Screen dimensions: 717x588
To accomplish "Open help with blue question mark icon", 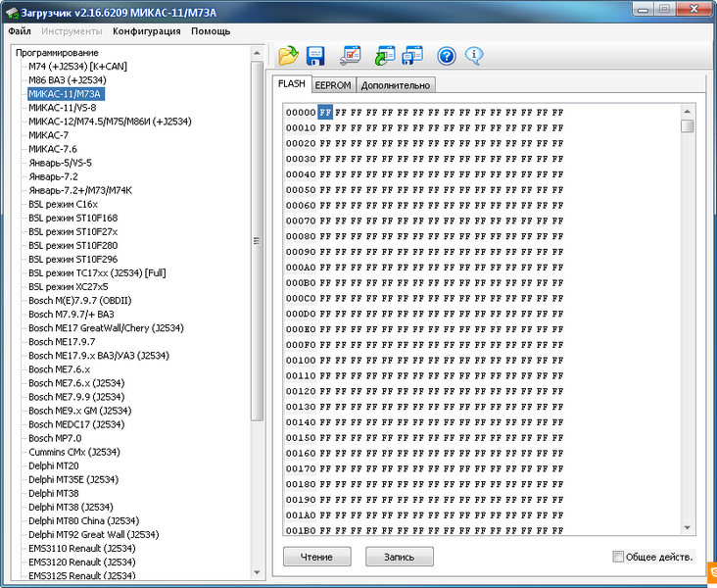I will 447,56.
